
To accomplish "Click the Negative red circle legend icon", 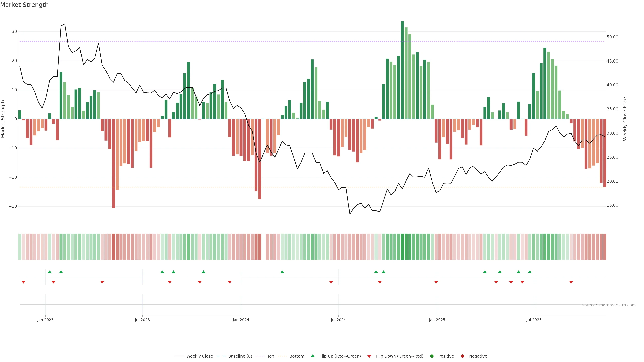I will pos(462,356).
